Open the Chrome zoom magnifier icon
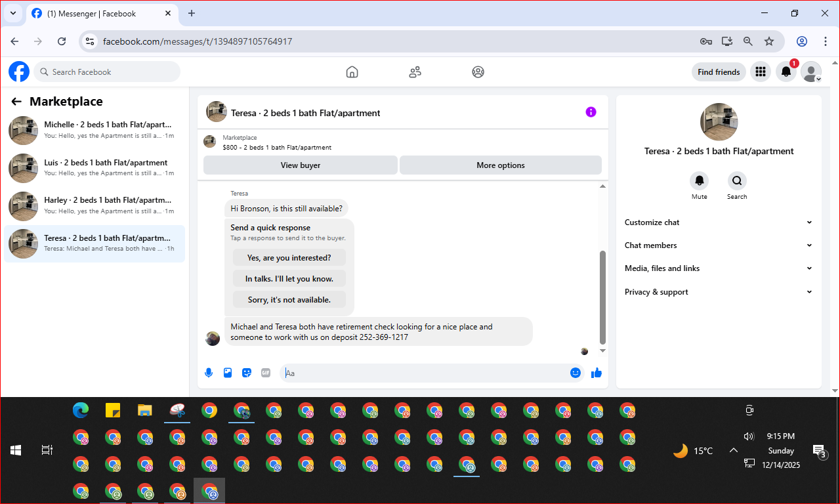 pos(748,41)
